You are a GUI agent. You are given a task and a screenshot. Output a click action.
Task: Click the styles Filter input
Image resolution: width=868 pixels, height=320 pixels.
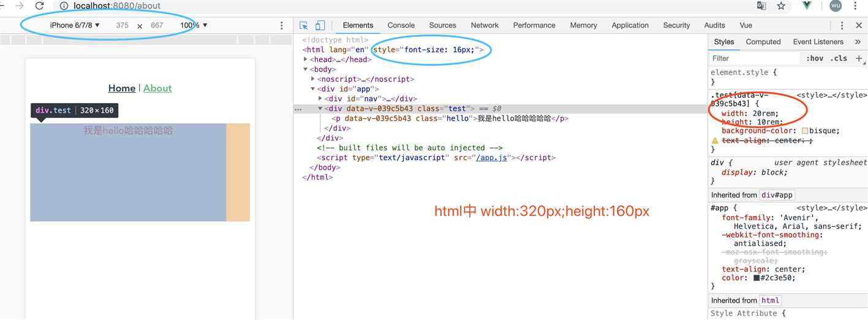coord(755,58)
